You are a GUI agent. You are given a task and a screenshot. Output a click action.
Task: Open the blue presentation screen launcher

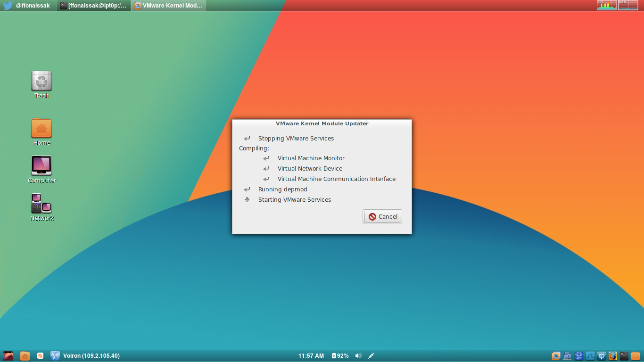coord(602,356)
